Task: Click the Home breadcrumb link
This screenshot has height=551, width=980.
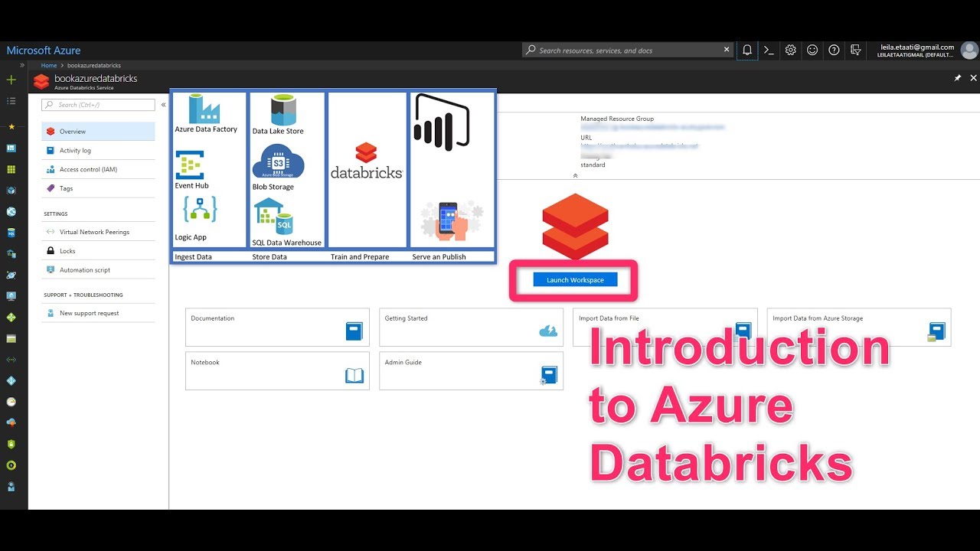Action: [49, 66]
